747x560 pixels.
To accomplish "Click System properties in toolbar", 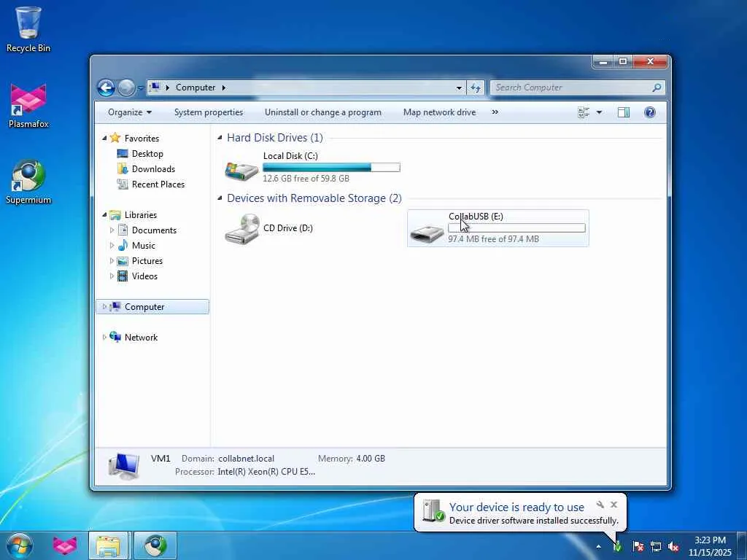I will 208,112.
